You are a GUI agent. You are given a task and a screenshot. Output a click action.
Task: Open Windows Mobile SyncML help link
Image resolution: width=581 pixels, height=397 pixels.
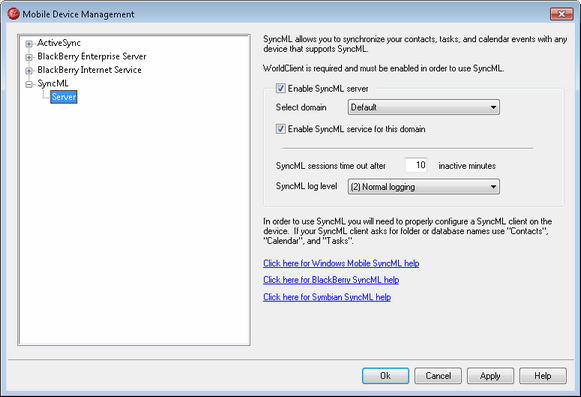tap(341, 263)
